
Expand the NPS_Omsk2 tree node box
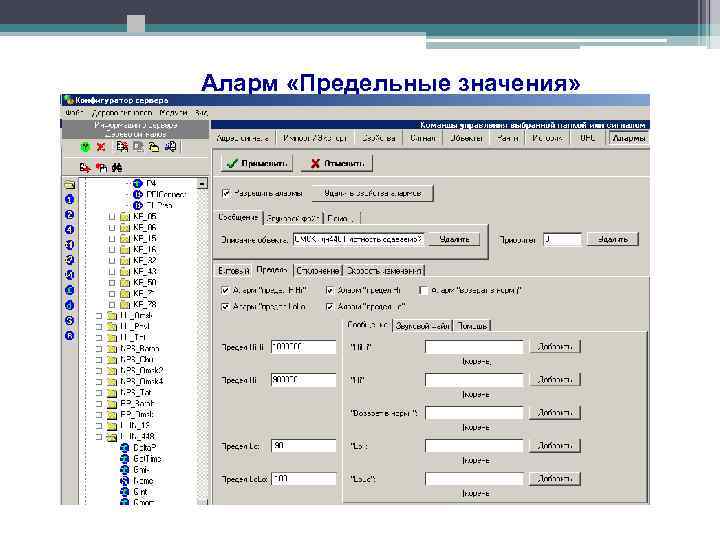tap(99, 371)
